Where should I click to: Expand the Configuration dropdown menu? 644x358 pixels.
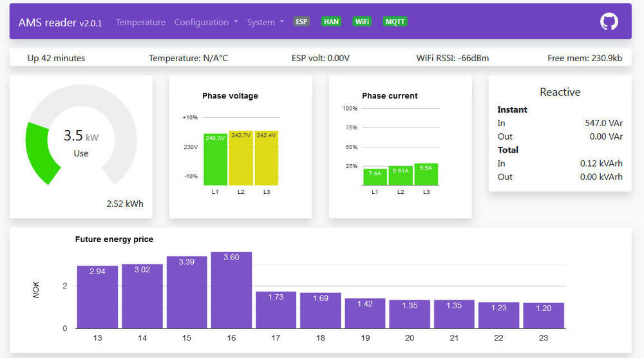pos(205,22)
